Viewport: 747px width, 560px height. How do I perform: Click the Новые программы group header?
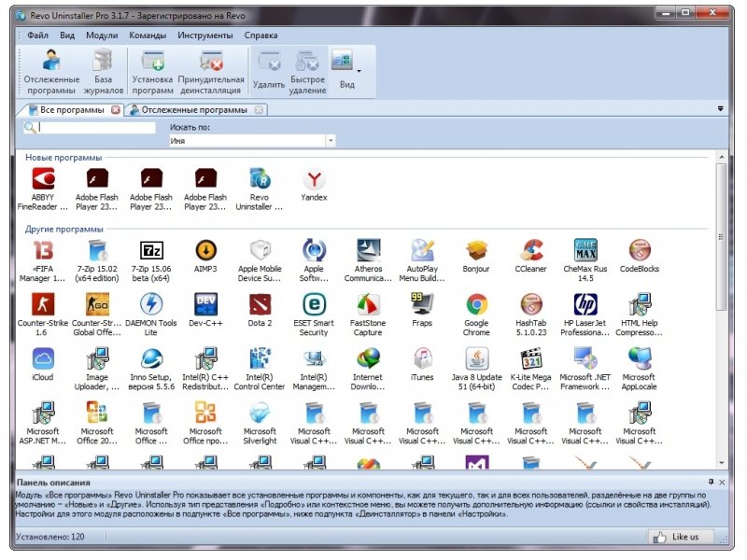pos(63,158)
